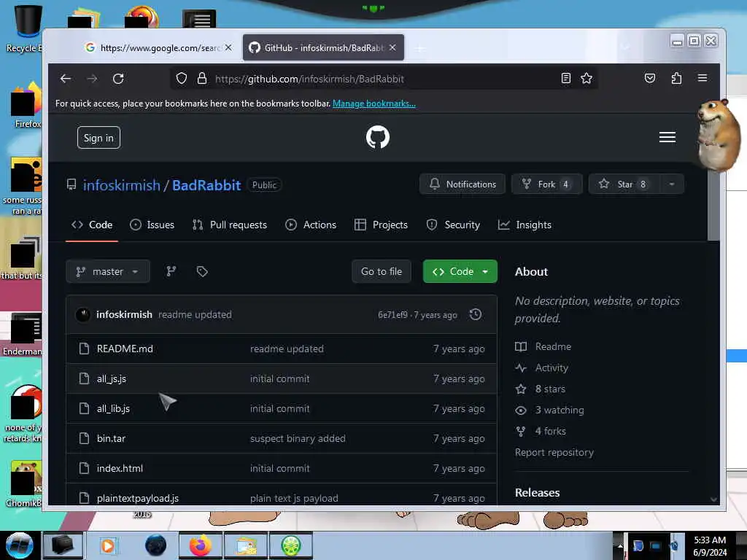Screen dimensions: 747x560
Task: Expand the green Code dropdown
Action: [460, 271]
